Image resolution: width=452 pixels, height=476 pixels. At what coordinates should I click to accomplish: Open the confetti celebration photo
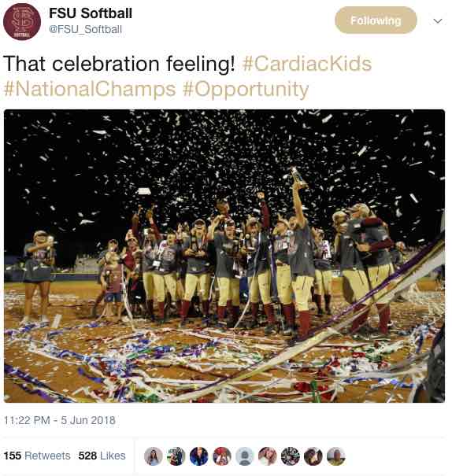coord(224,256)
